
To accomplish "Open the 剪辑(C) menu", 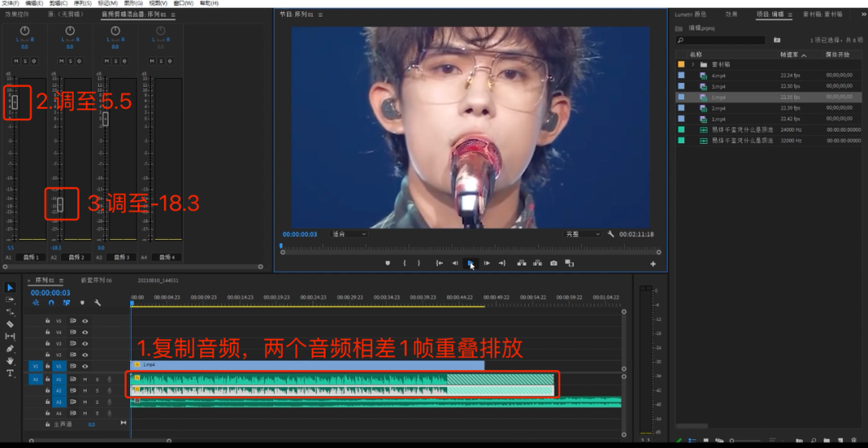I will click(x=58, y=2).
